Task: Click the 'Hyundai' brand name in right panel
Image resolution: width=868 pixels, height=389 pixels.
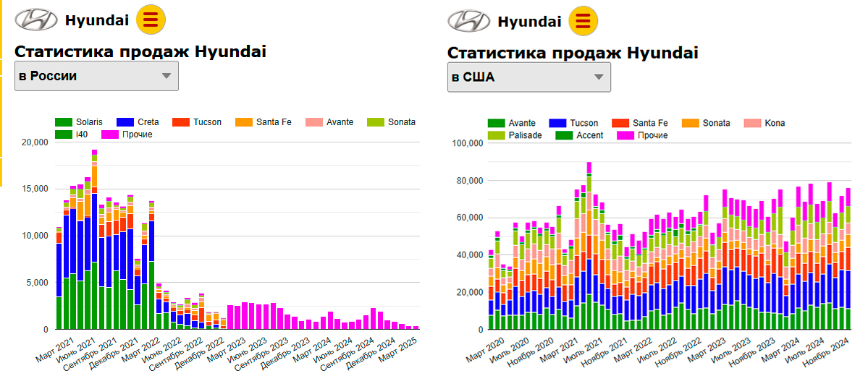Action: pos(529,22)
